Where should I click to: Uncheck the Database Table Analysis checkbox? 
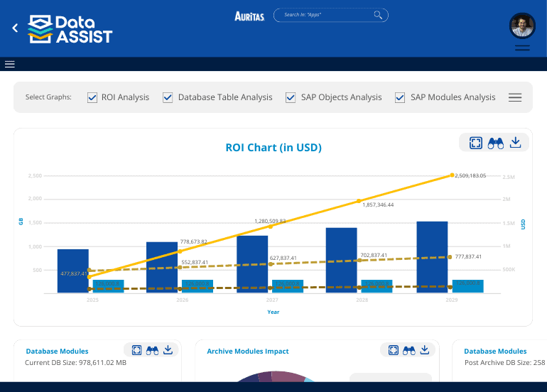[168, 98]
